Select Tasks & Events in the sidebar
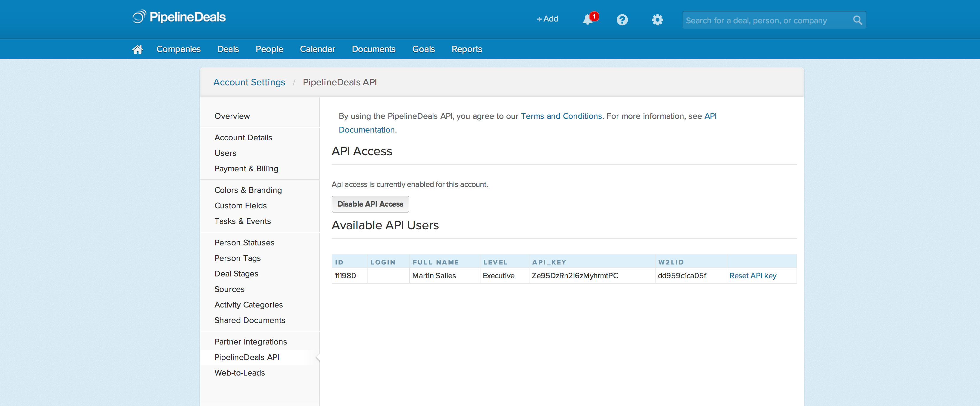Viewport: 980px width, 406px height. coord(242,221)
